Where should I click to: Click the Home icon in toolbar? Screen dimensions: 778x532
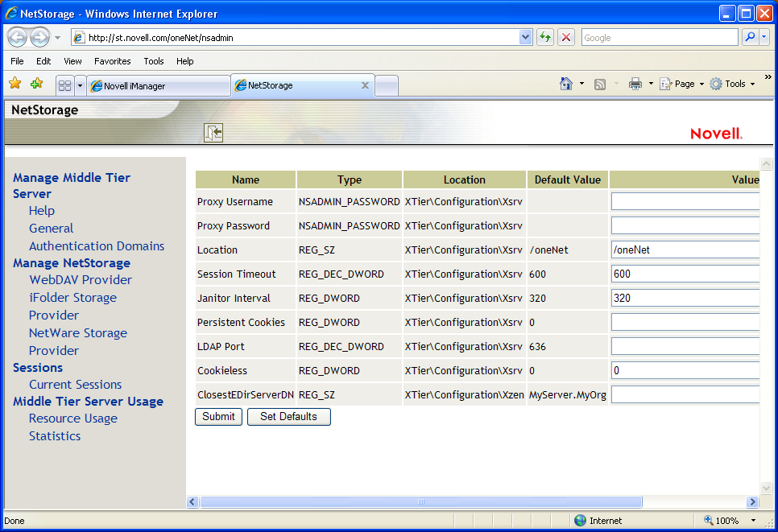point(566,84)
